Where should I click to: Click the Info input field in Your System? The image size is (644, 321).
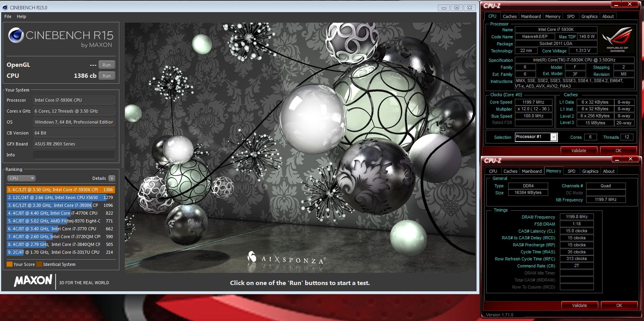click(x=74, y=155)
